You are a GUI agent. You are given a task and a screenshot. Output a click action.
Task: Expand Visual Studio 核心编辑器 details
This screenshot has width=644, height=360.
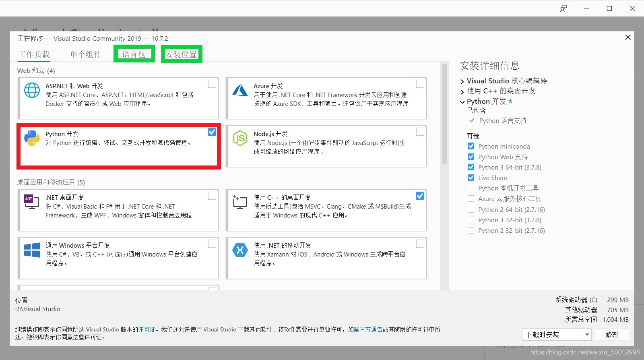click(x=462, y=81)
